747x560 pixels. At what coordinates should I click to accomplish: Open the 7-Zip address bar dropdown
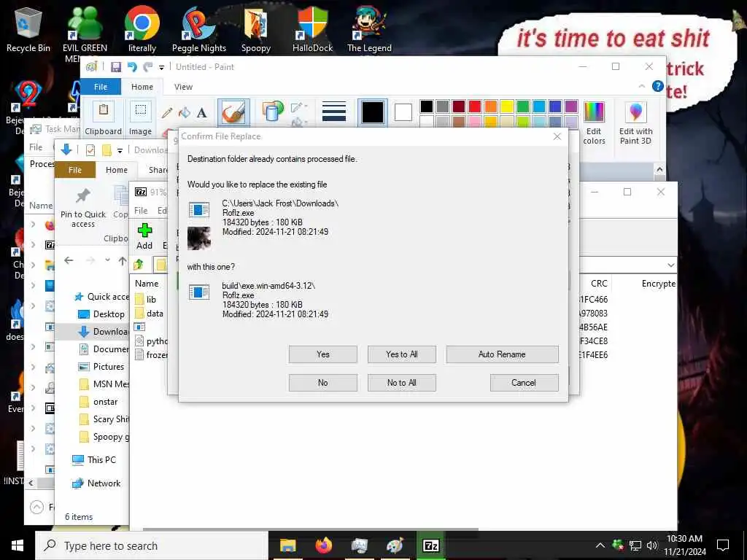tap(671, 265)
